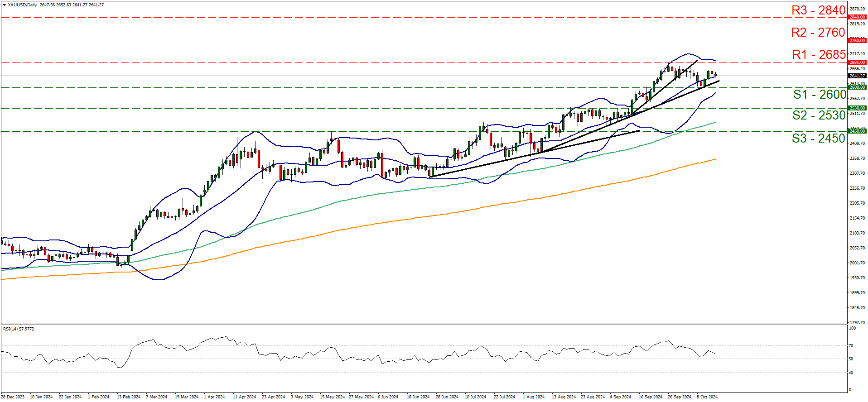
Task: Select the S1 - 2600 support label
Action: click(x=819, y=95)
